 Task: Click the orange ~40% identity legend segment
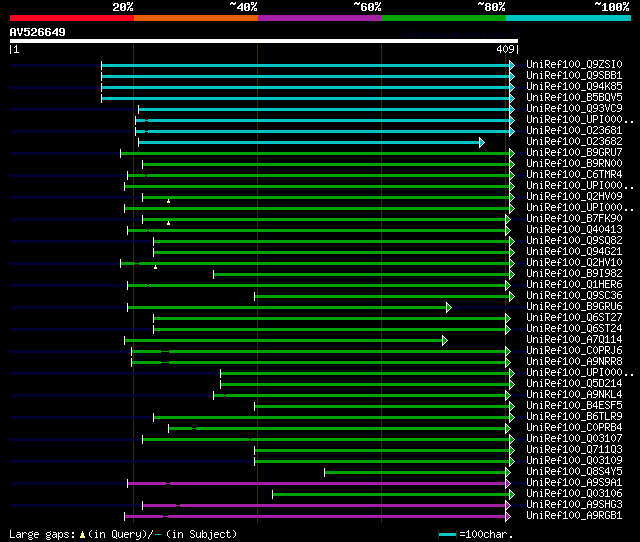pos(196,18)
